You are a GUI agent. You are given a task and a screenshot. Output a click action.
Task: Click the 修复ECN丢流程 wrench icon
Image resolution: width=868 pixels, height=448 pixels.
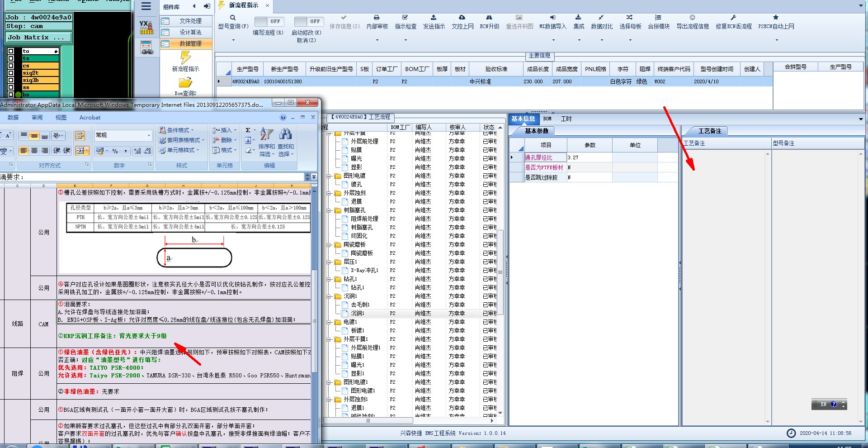tap(733, 18)
